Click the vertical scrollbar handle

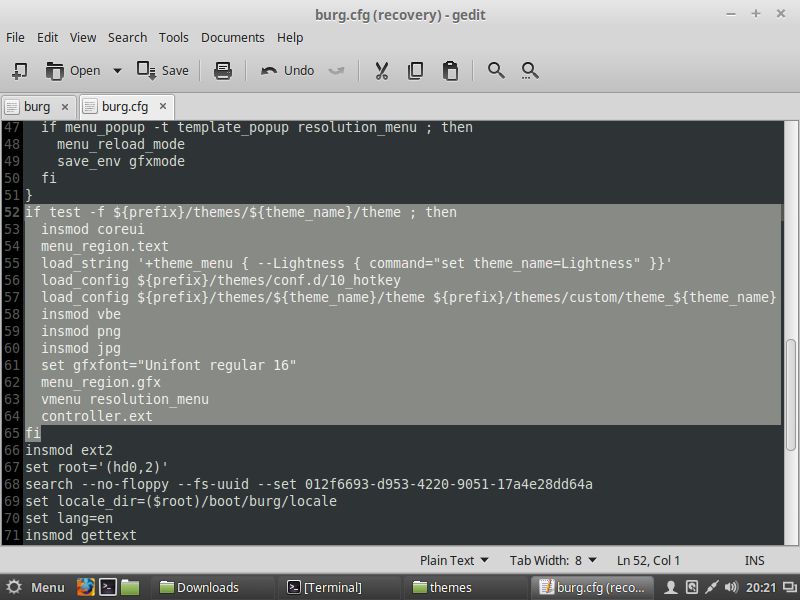[x=791, y=395]
